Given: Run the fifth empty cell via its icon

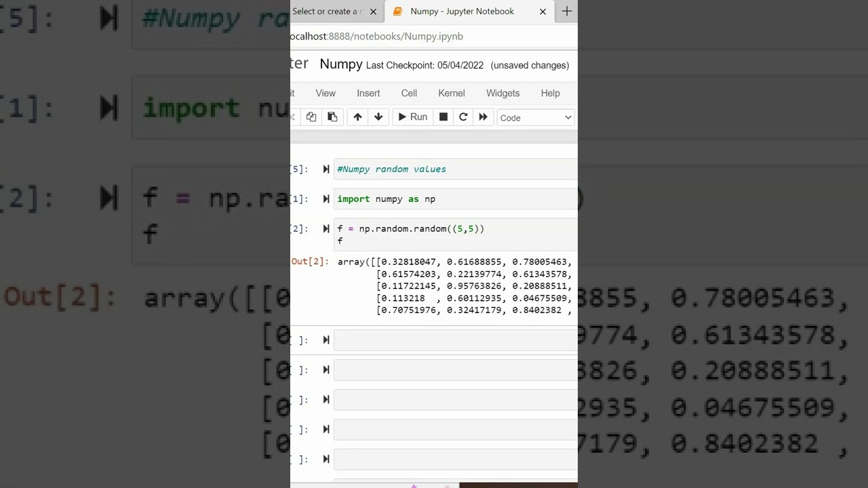Looking at the screenshot, I should (x=326, y=459).
